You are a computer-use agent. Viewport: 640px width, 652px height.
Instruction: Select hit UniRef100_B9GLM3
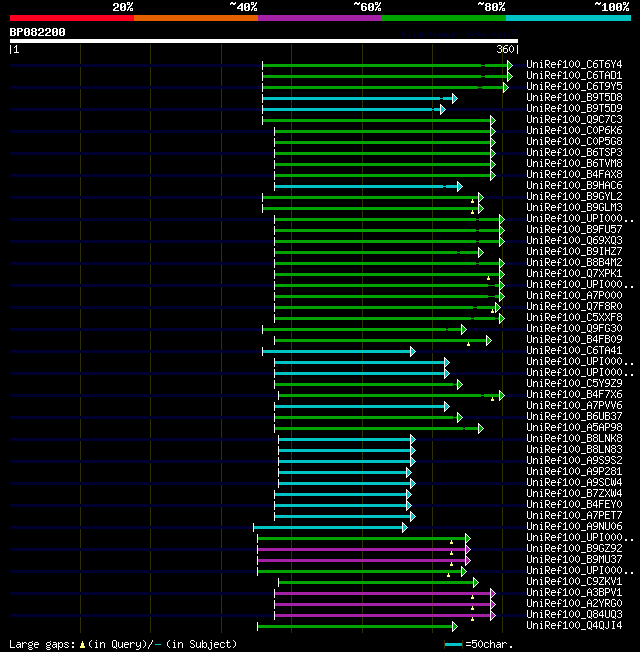click(574, 207)
